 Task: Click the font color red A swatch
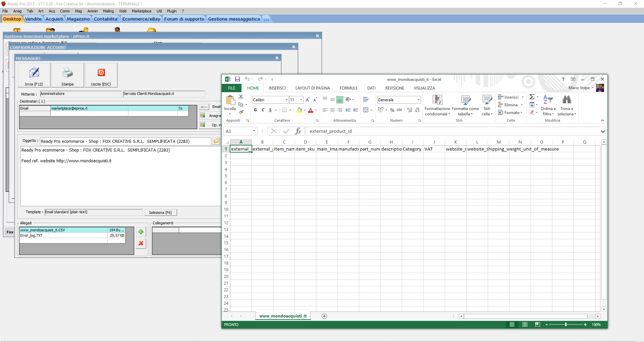[311, 110]
